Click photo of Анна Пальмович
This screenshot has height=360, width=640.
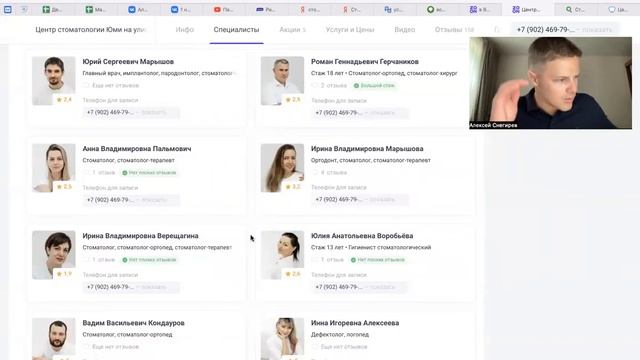(53, 167)
